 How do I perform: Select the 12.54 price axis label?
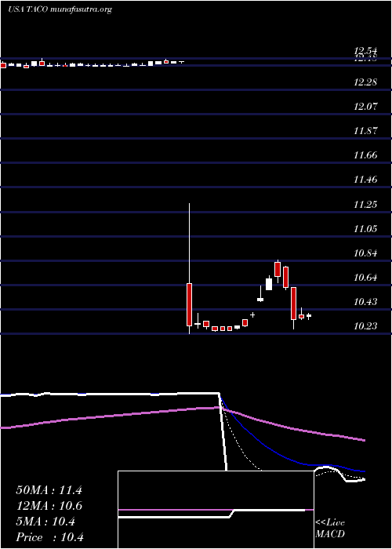click(x=365, y=51)
